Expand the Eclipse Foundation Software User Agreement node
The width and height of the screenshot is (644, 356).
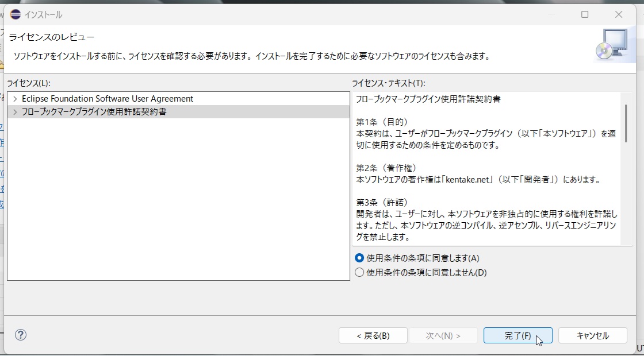pos(15,99)
